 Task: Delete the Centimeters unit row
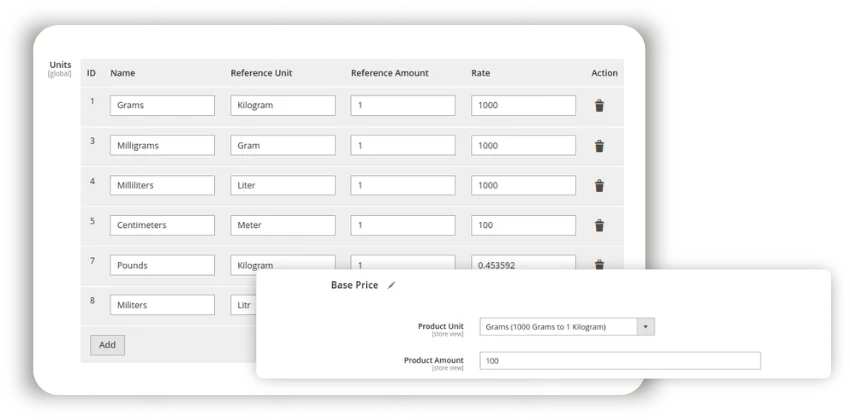599,225
